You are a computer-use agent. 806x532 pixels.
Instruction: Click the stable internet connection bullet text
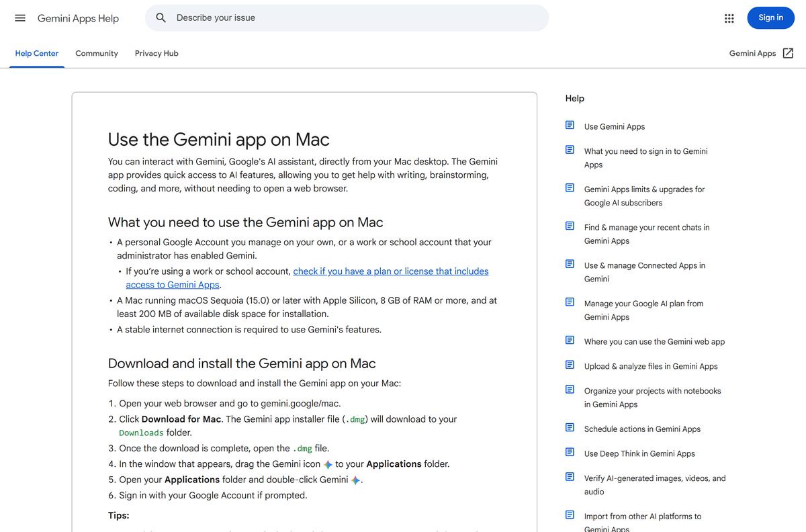pyautogui.click(x=249, y=330)
